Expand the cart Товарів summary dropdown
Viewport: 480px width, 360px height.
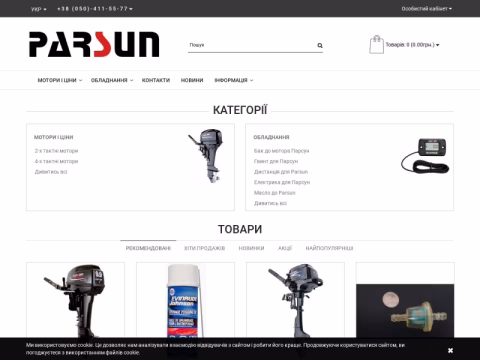click(412, 45)
